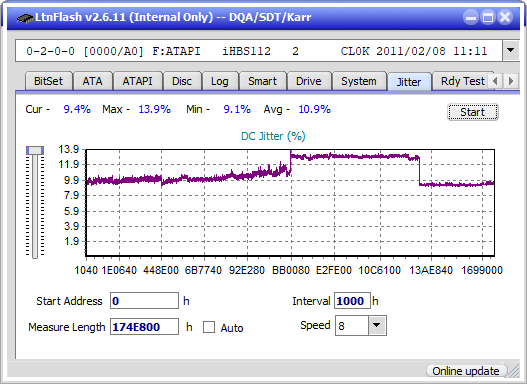Click the Speed value box showing 8

coord(352,326)
